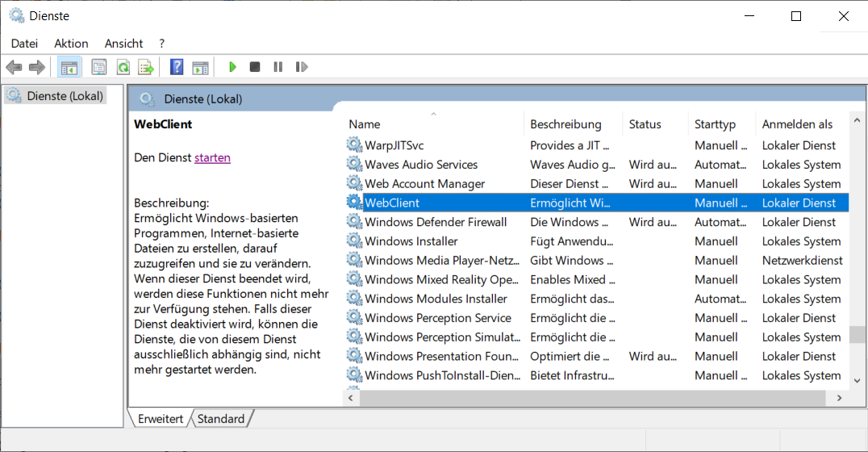This screenshot has height=452, width=868.
Task: Open Properties toolbar icon
Action: (99, 68)
